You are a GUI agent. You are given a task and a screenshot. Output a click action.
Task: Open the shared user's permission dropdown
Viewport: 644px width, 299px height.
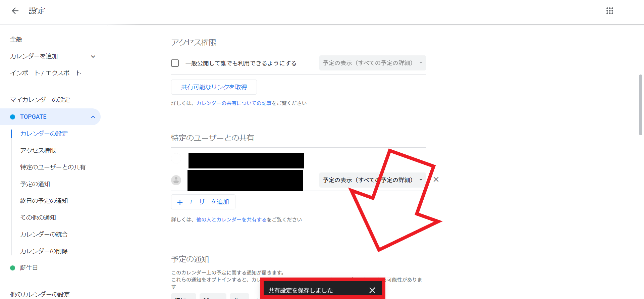point(372,180)
